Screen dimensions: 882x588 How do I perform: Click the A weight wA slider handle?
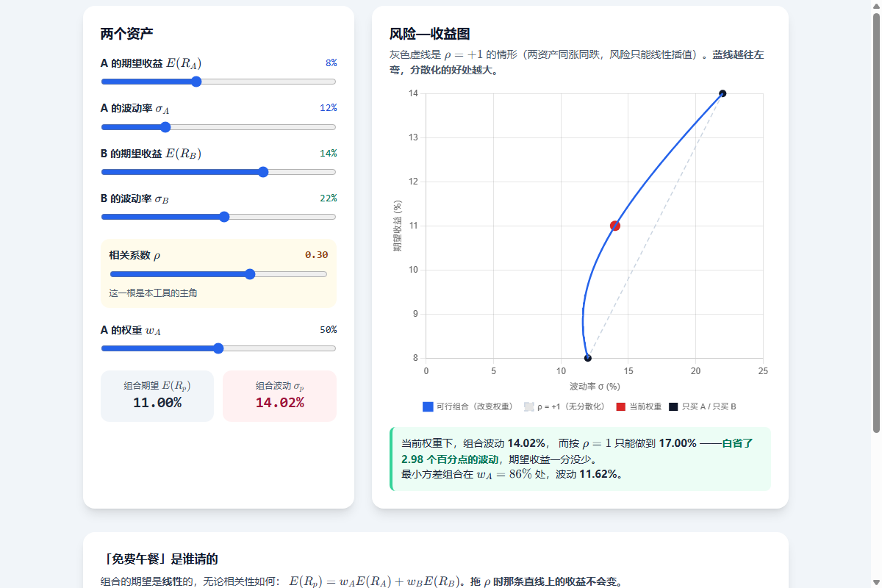pyautogui.click(x=218, y=348)
